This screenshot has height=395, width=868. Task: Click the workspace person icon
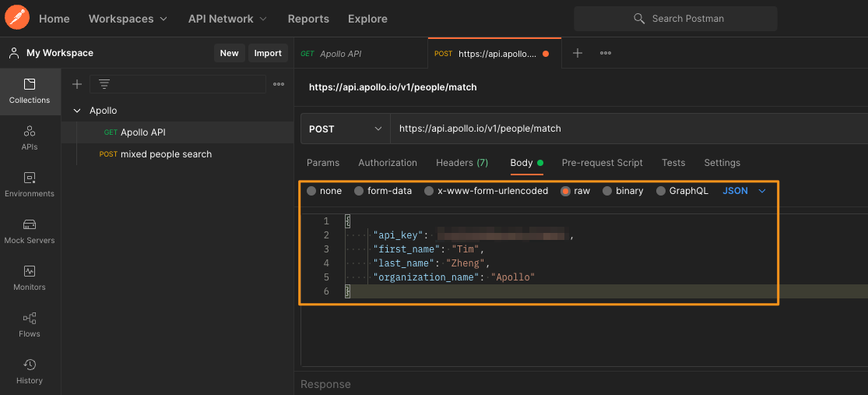coord(14,53)
